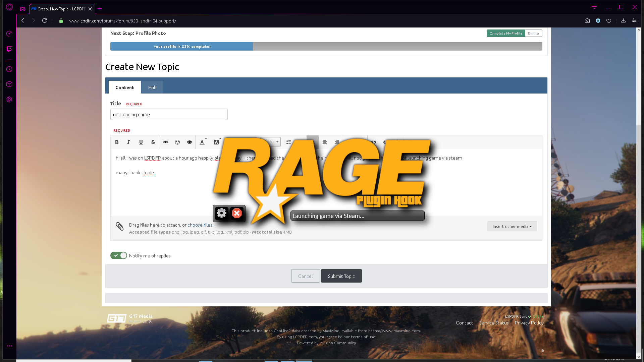Toggle Notify me of replies switch

(x=119, y=255)
